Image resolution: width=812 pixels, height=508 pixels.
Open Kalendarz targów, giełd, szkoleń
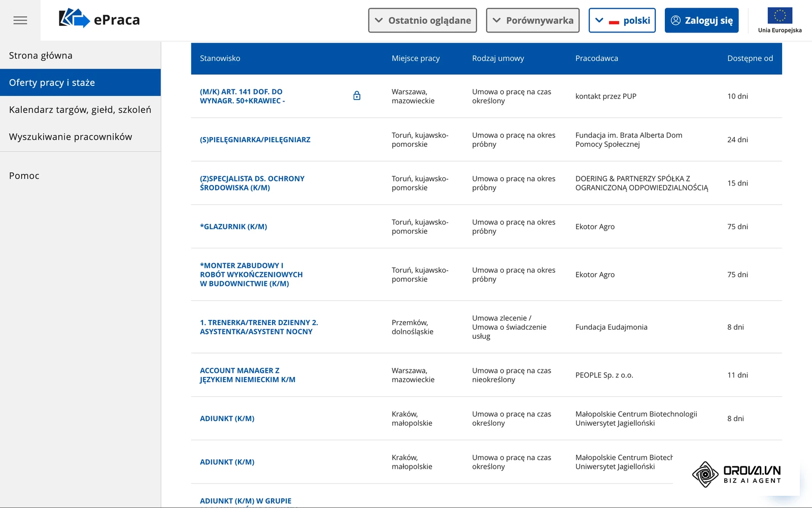[80, 110]
